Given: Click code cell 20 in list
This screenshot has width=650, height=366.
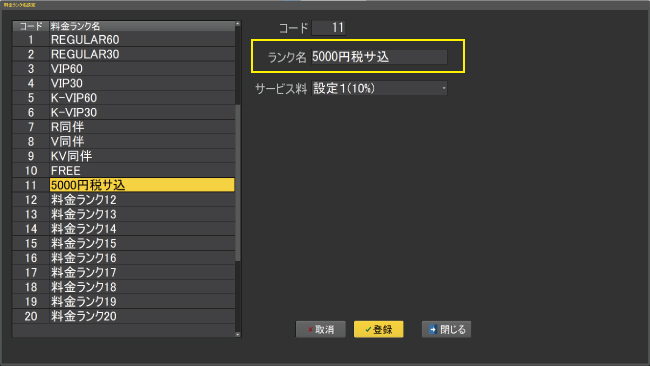Looking at the screenshot, I should click(31, 316).
